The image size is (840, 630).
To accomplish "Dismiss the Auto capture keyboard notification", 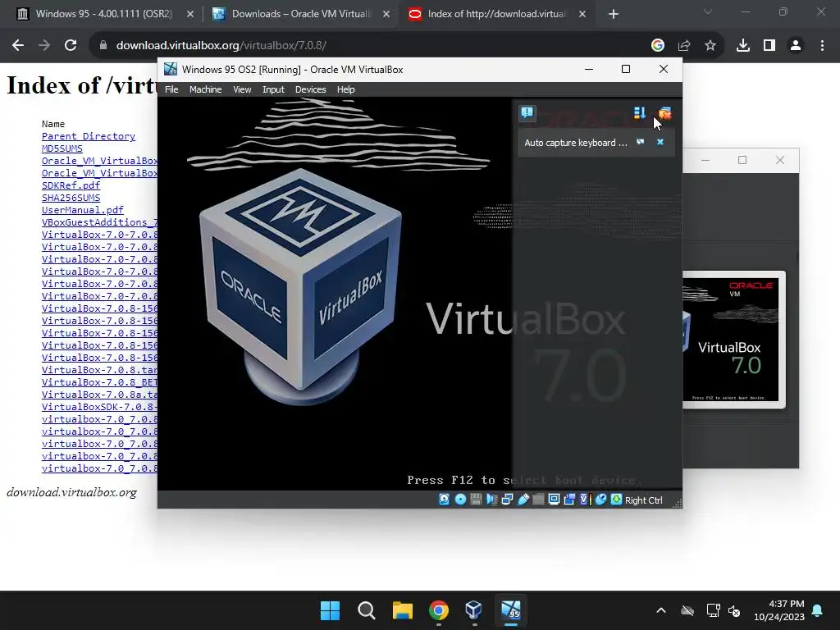I will [x=660, y=142].
